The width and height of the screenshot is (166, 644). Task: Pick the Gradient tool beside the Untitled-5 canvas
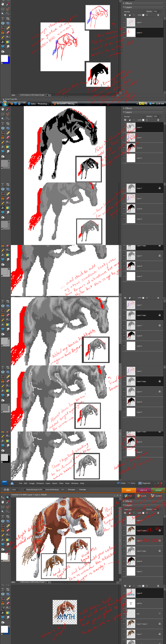(8, 540)
